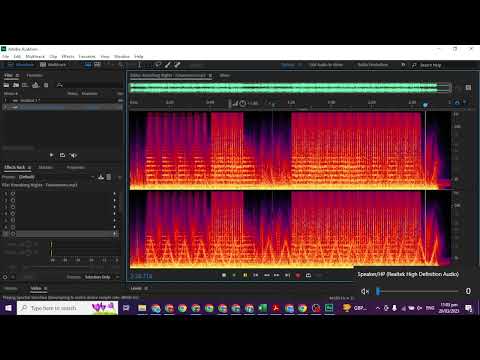Image resolution: width=480 pixels, height=360 pixels.
Task: Toggle the transport Loop Playback button
Action: (309, 275)
